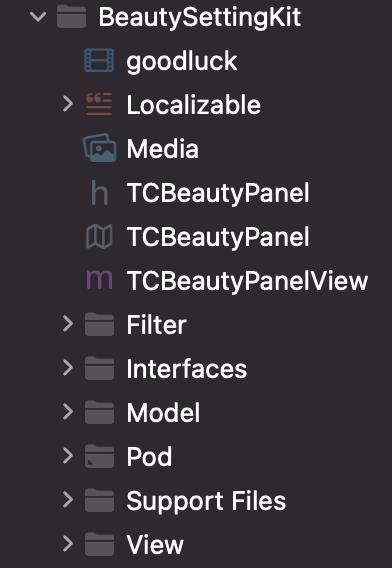Click the BeautySettingKit folder icon
This screenshot has height=568, width=392.
(72, 17)
